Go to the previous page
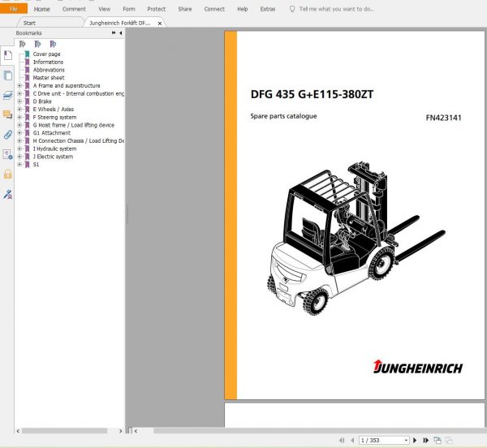The height and width of the screenshot is (448, 487). coord(352,440)
